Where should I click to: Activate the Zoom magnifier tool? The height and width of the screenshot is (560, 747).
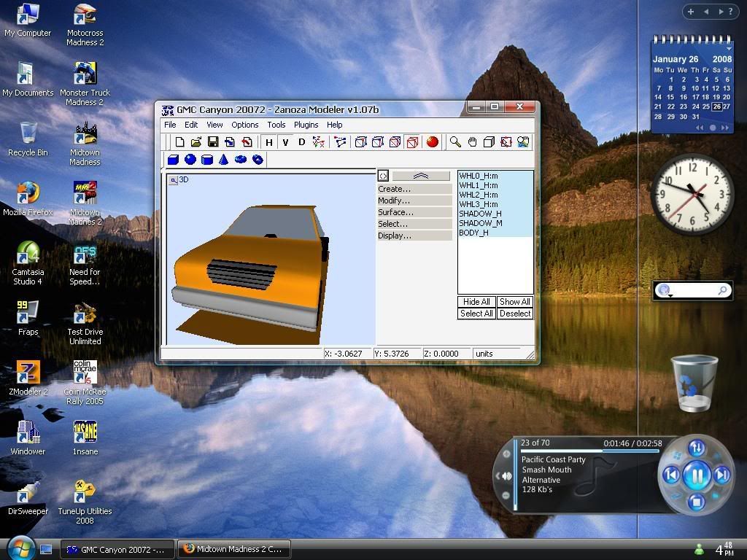(x=455, y=142)
